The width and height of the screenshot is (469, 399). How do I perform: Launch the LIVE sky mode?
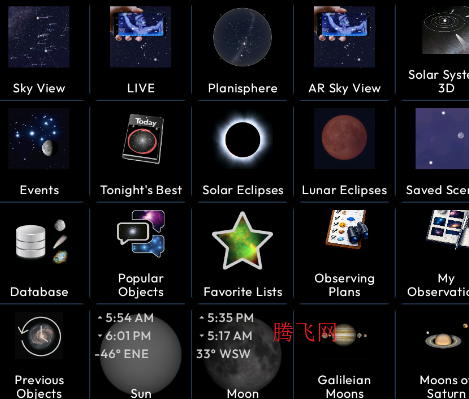coord(141,50)
